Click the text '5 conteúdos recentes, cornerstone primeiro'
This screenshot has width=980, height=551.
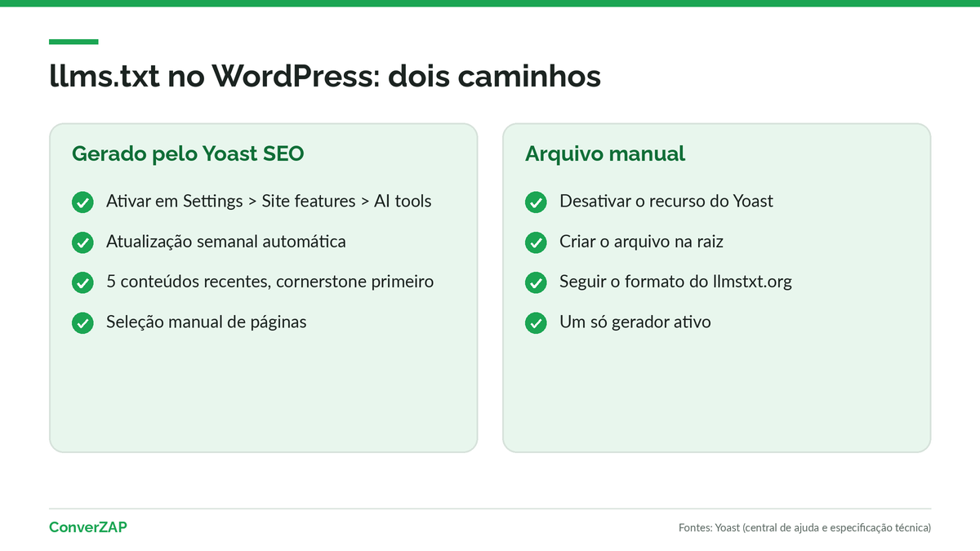click(269, 282)
